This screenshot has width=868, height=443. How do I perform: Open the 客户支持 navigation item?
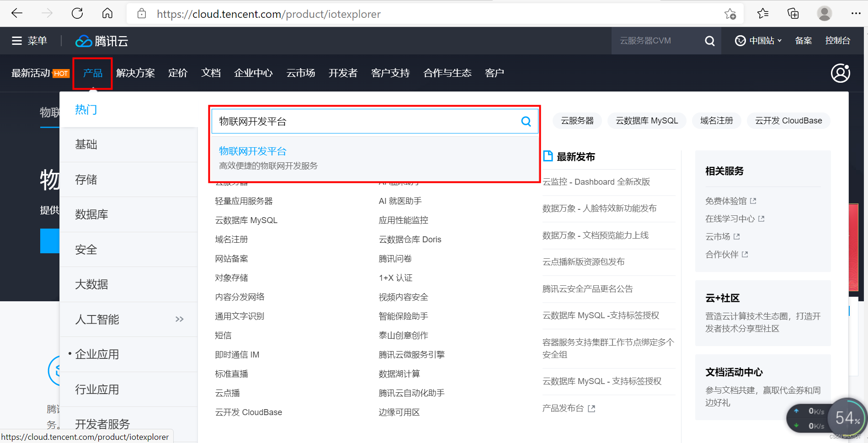pos(390,73)
